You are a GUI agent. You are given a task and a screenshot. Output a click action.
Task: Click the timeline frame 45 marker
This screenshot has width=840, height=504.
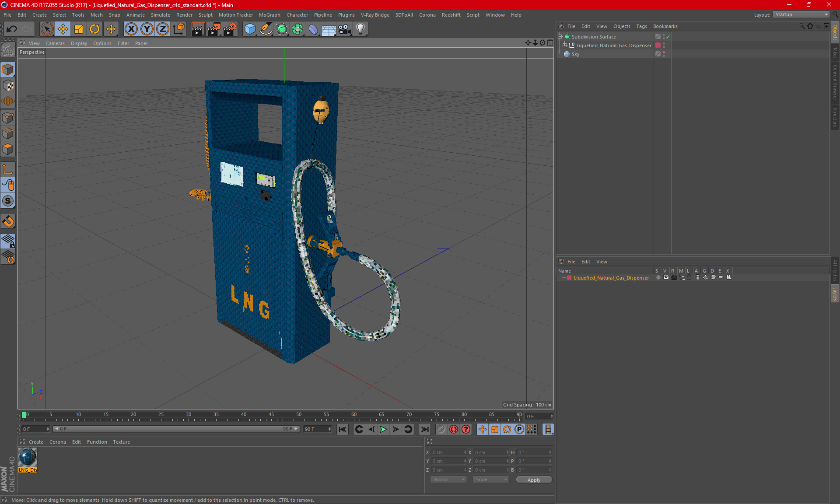(271, 415)
